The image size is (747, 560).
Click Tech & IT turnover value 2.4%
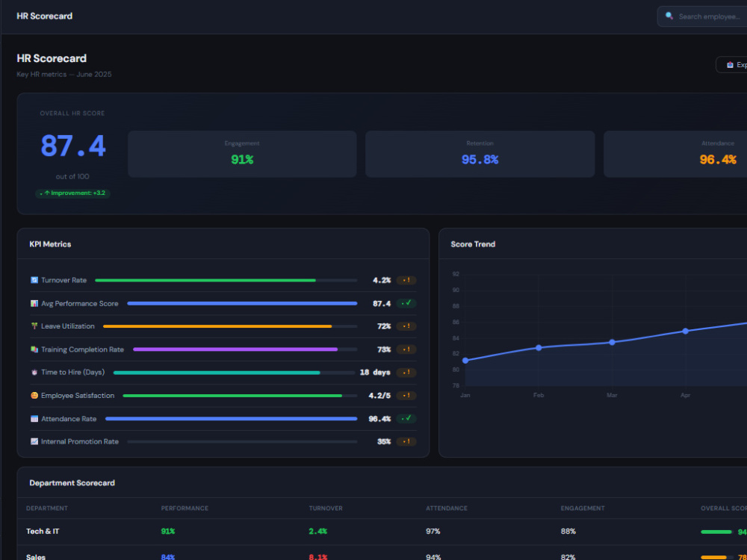(317, 532)
